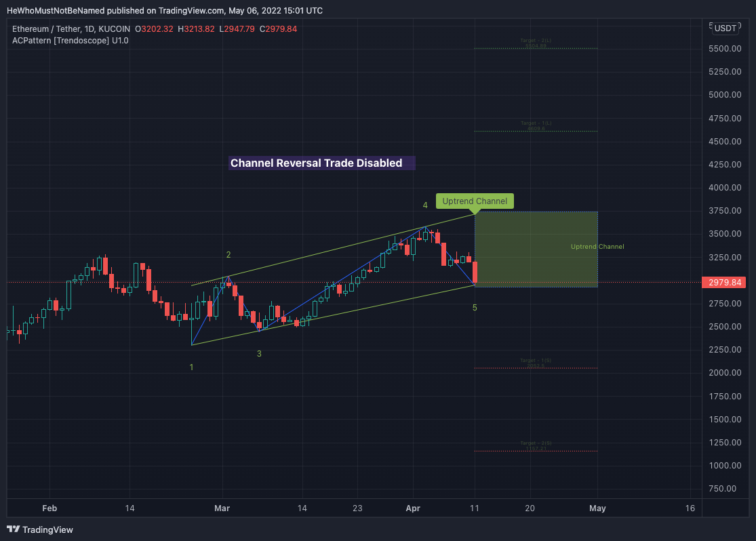
Task: Click the 3750.00 price axis label
Action: (x=725, y=211)
